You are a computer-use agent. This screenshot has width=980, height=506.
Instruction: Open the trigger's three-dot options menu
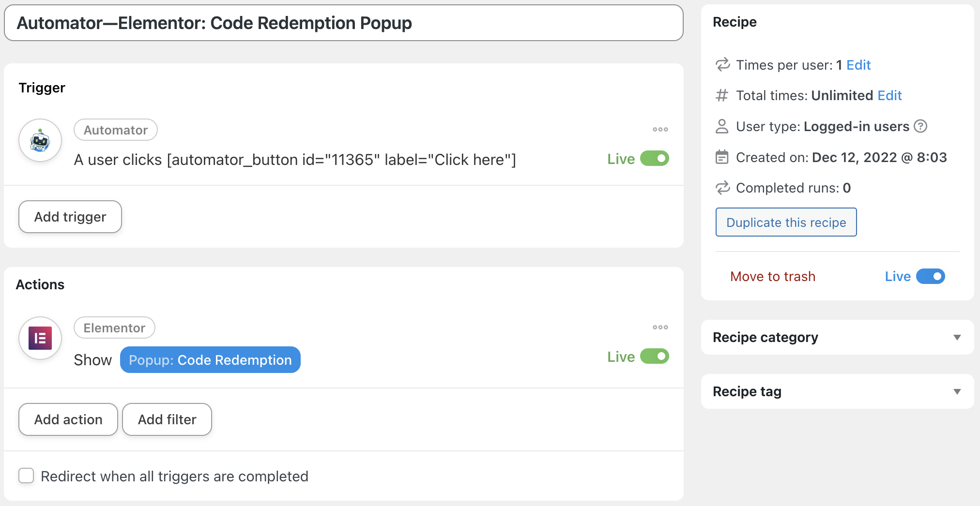click(659, 130)
